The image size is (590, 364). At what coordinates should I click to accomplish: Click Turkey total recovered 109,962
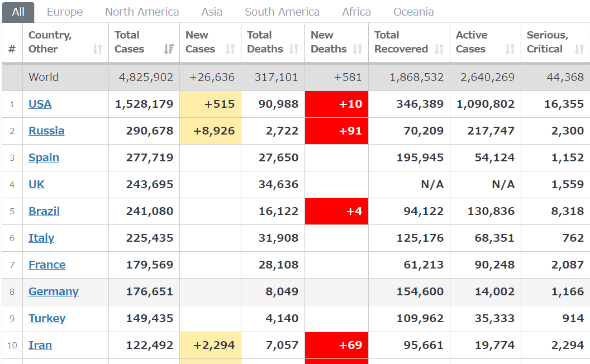(420, 318)
